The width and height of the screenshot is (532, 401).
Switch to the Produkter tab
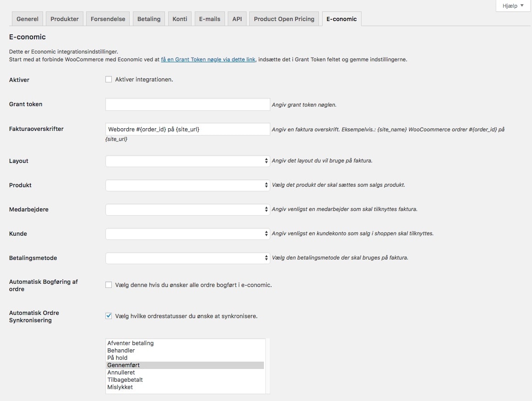(65, 19)
